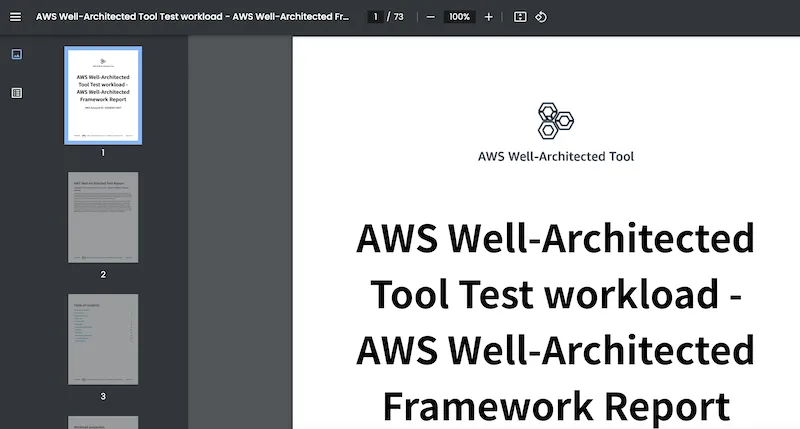Click the fit to page icon
This screenshot has width=800, height=429.
click(520, 17)
